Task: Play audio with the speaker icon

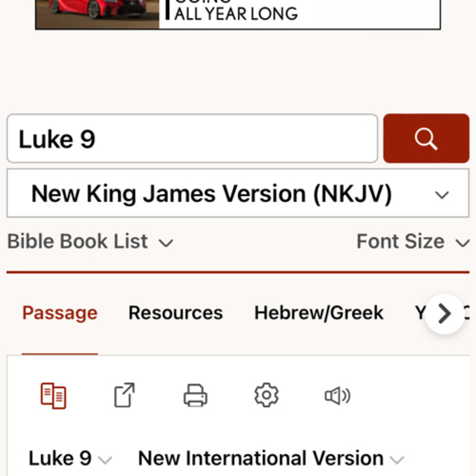Action: (x=337, y=396)
